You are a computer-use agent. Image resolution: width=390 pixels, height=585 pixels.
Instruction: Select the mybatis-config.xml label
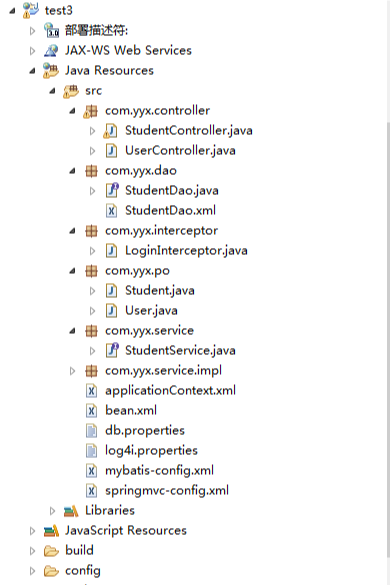tap(159, 470)
